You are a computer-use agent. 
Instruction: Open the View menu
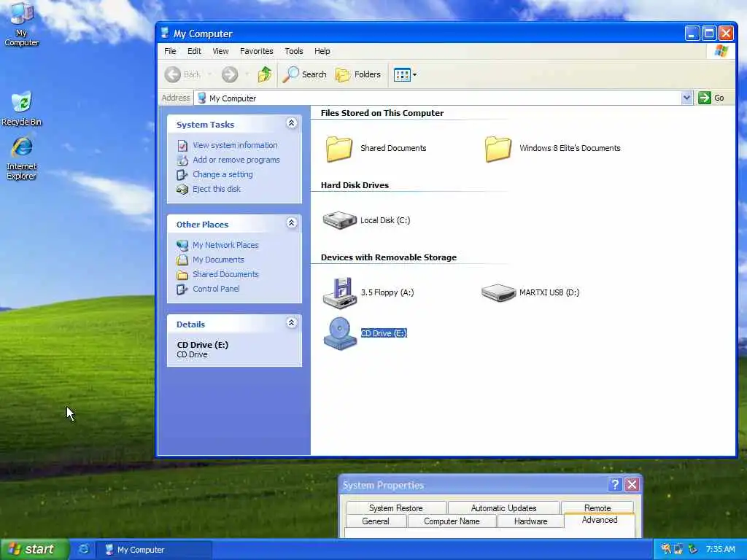(x=220, y=51)
